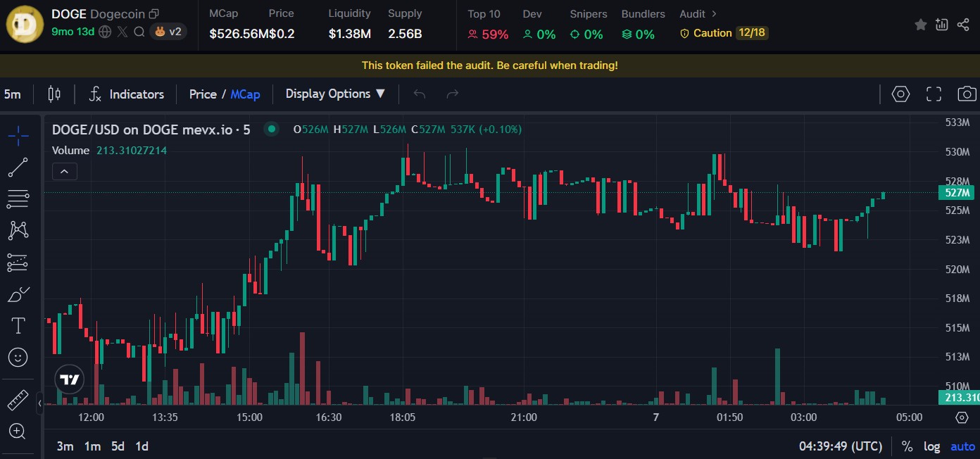Select the text annotation tool
The height and width of the screenshot is (459, 980).
(18, 325)
